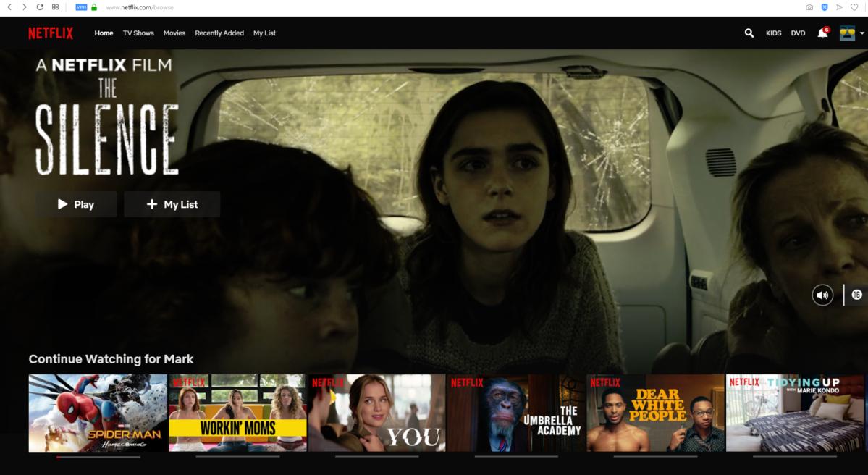
Task: Open the Tidying Up with Marie Kondo thumbnail
Action: click(795, 413)
